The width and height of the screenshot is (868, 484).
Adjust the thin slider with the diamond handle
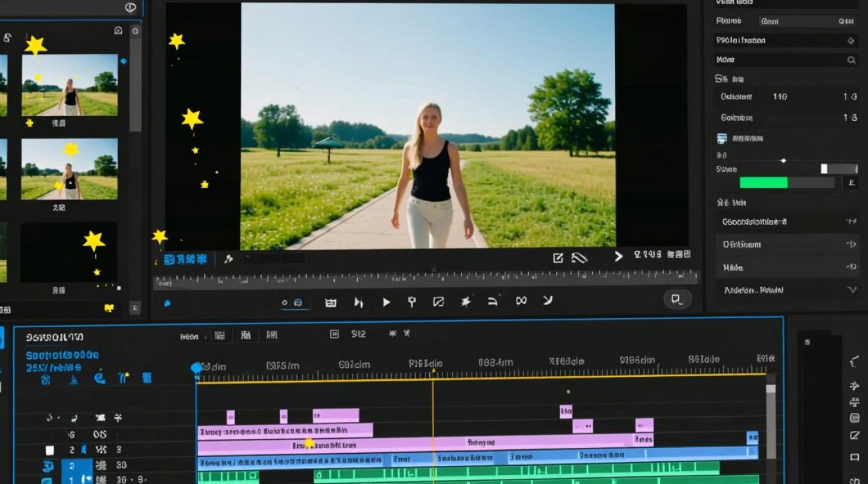783,160
